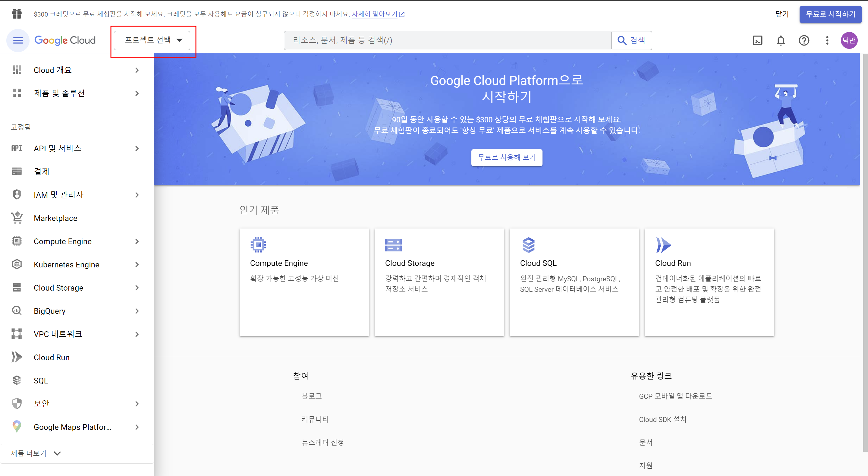Click the 무료로 시작하기 button
The width and height of the screenshot is (868, 476).
pyautogui.click(x=830, y=14)
